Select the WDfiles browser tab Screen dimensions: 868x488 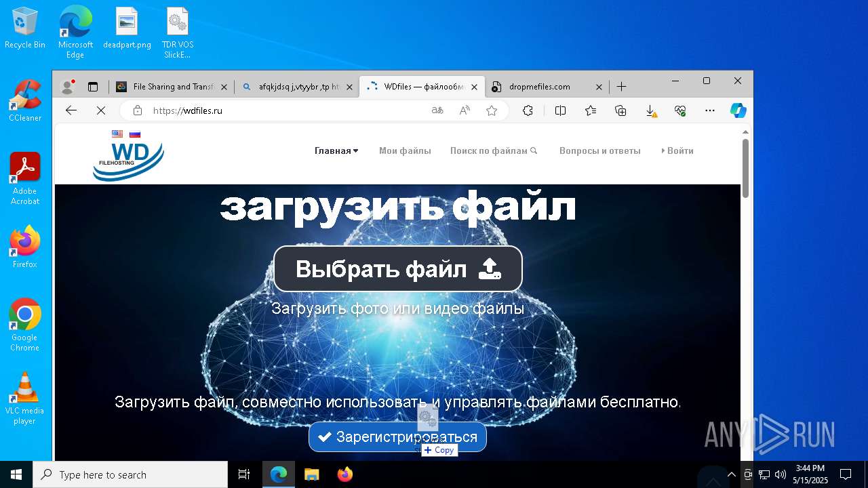coord(422,87)
